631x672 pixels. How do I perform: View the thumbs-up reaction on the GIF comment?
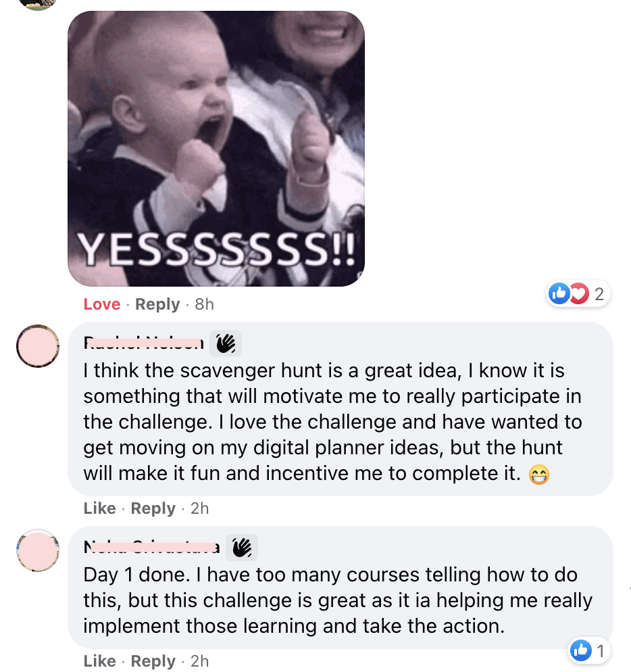(559, 293)
